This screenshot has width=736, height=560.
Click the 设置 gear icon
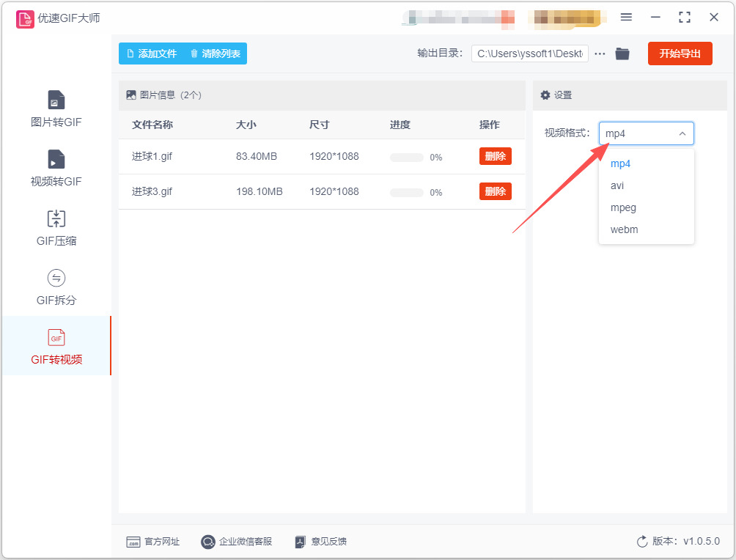point(545,95)
